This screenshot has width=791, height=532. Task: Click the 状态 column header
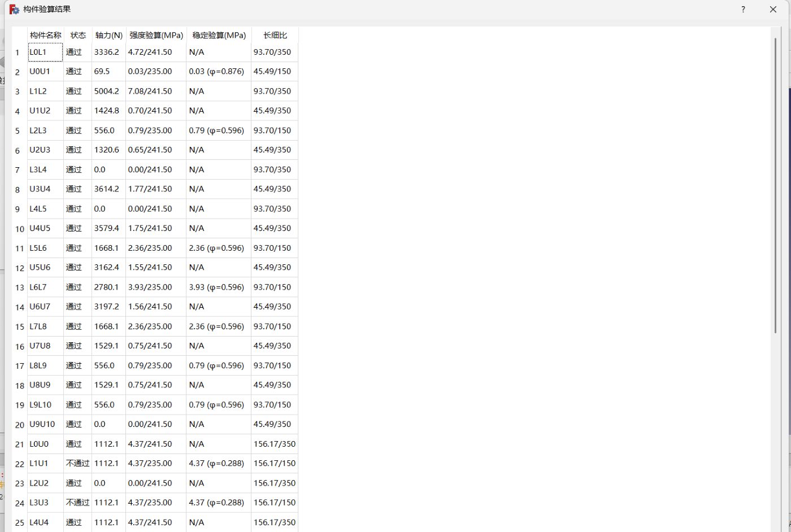point(78,35)
